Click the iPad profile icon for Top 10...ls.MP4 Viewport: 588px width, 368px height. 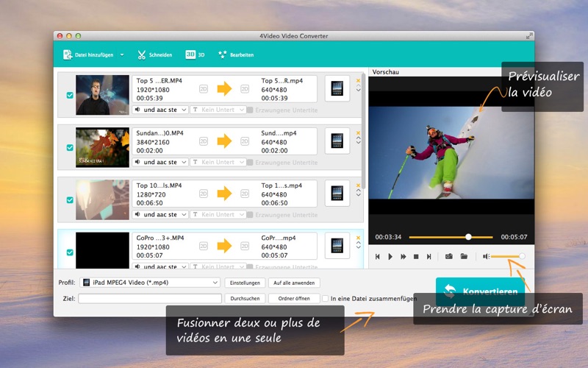tap(337, 194)
